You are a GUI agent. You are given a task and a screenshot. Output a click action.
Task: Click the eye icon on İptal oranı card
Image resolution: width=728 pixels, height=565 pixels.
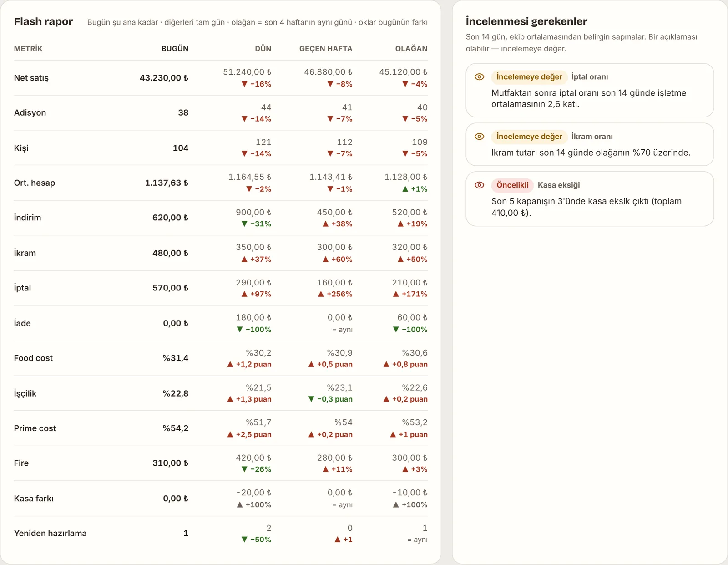point(479,77)
